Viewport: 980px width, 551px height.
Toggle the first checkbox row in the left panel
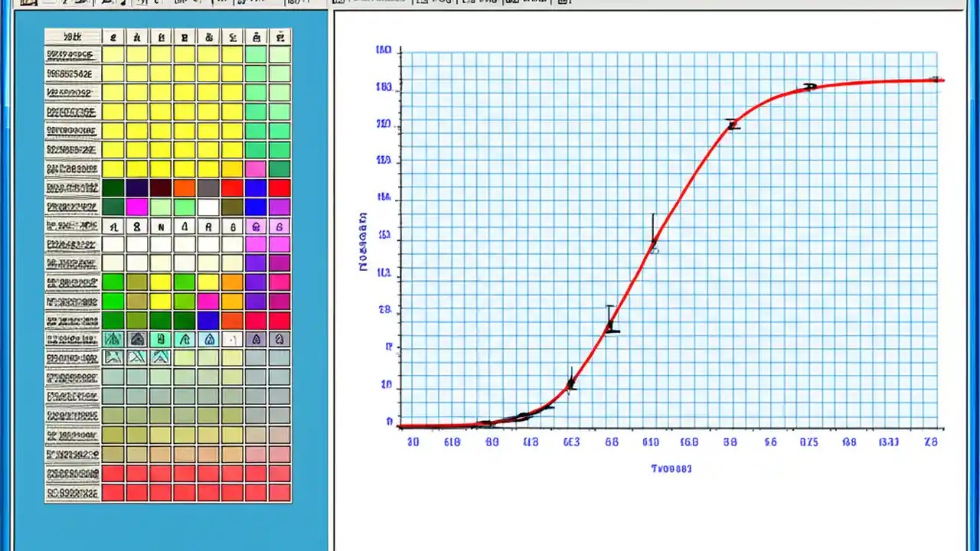(x=72, y=54)
